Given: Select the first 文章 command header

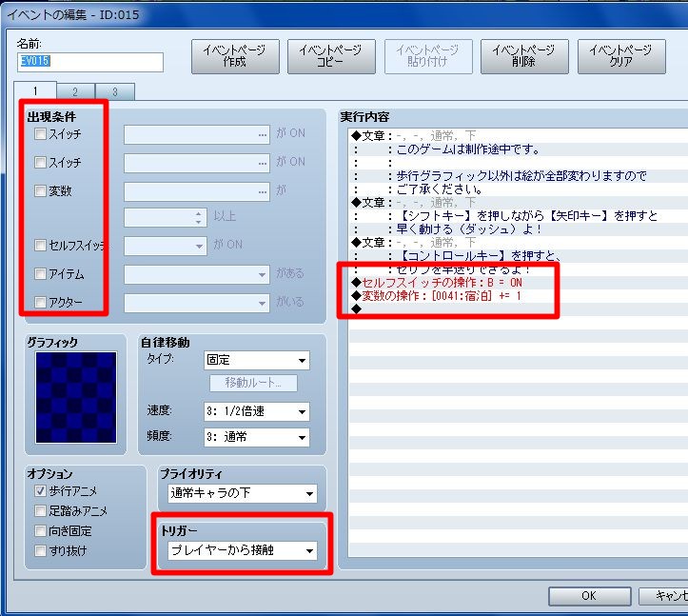Looking at the screenshot, I should point(414,136).
